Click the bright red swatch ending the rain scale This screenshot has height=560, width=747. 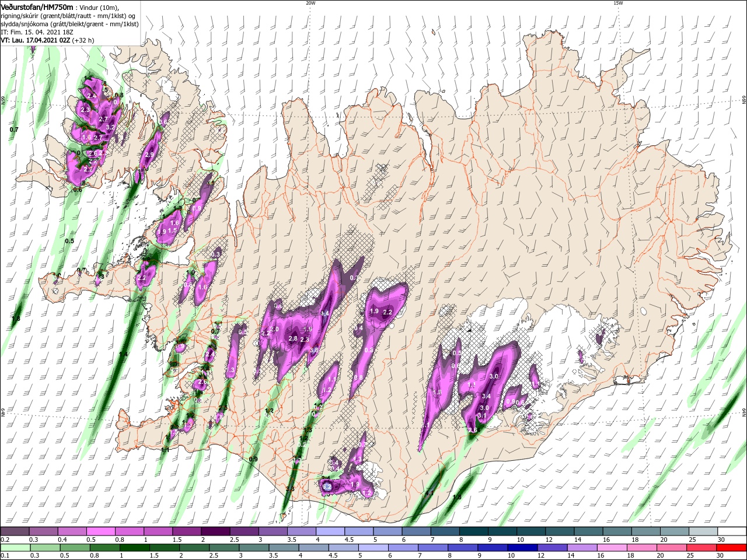[x=732, y=548]
